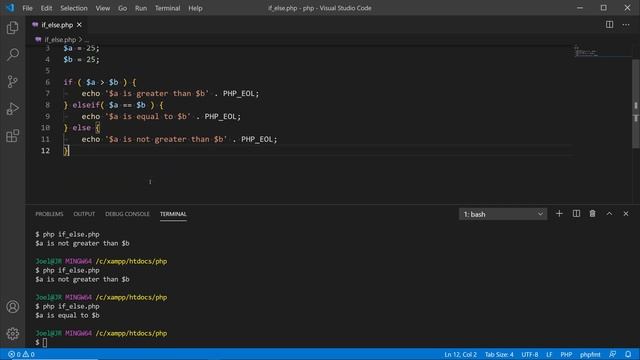
Task: Split the editor to the right
Action: click(609, 24)
